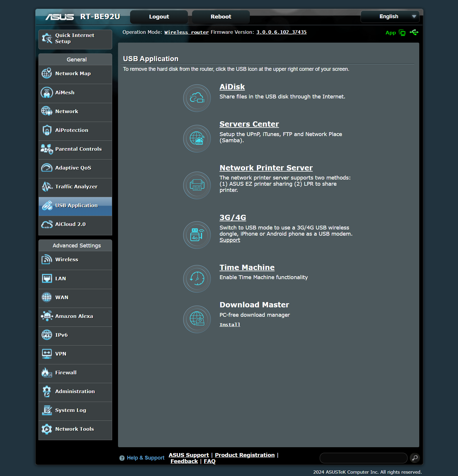Click the Administration gear icon

click(x=47, y=391)
